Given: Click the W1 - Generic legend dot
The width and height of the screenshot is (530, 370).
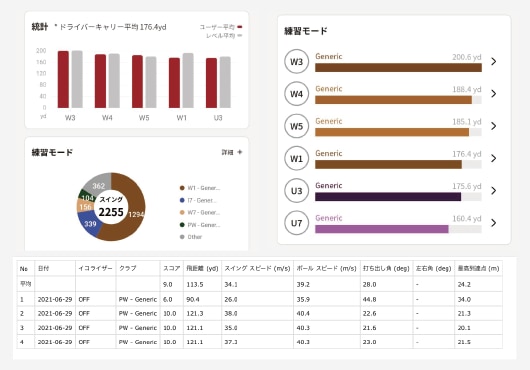Looking at the screenshot, I should (182, 188).
